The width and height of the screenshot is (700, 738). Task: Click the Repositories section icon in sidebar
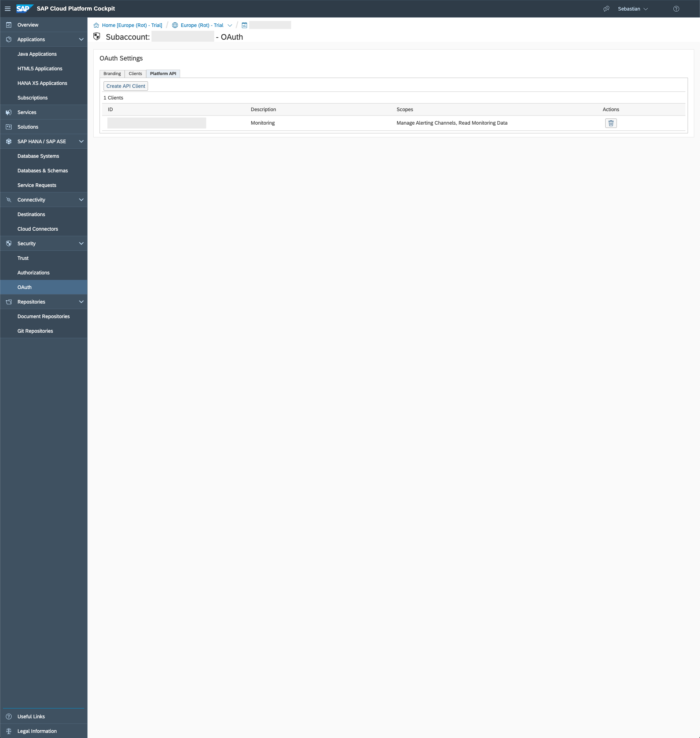point(9,302)
